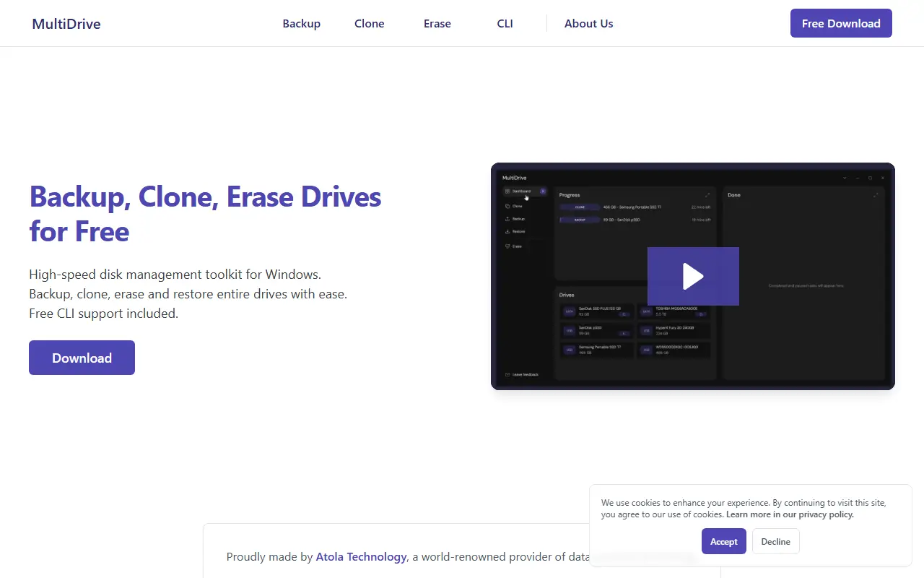This screenshot has width=924, height=578.
Task: Click the Free Download button in the header
Action: tap(841, 23)
